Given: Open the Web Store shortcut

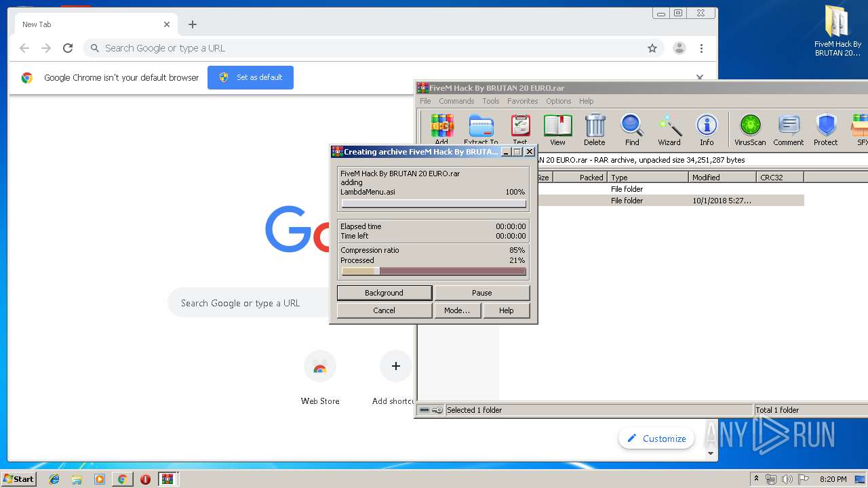Looking at the screenshot, I should point(320,378).
